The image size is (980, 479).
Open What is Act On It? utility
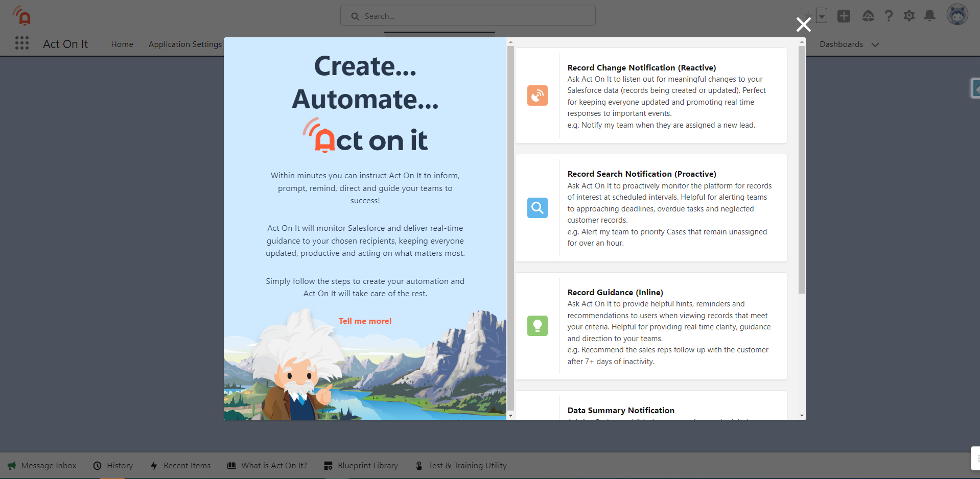tap(267, 466)
